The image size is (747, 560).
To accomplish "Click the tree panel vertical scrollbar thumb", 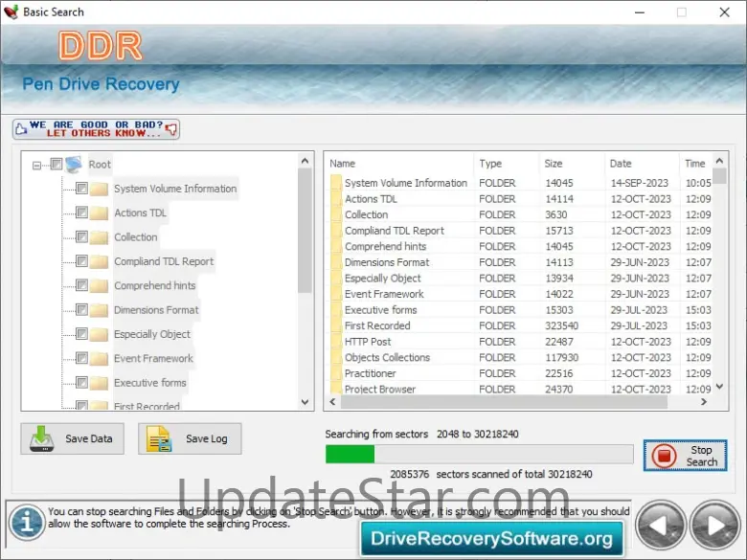I will coord(305,231).
